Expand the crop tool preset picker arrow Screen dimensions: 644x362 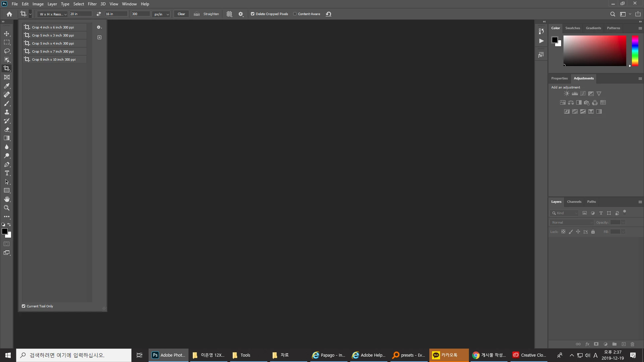[30, 14]
